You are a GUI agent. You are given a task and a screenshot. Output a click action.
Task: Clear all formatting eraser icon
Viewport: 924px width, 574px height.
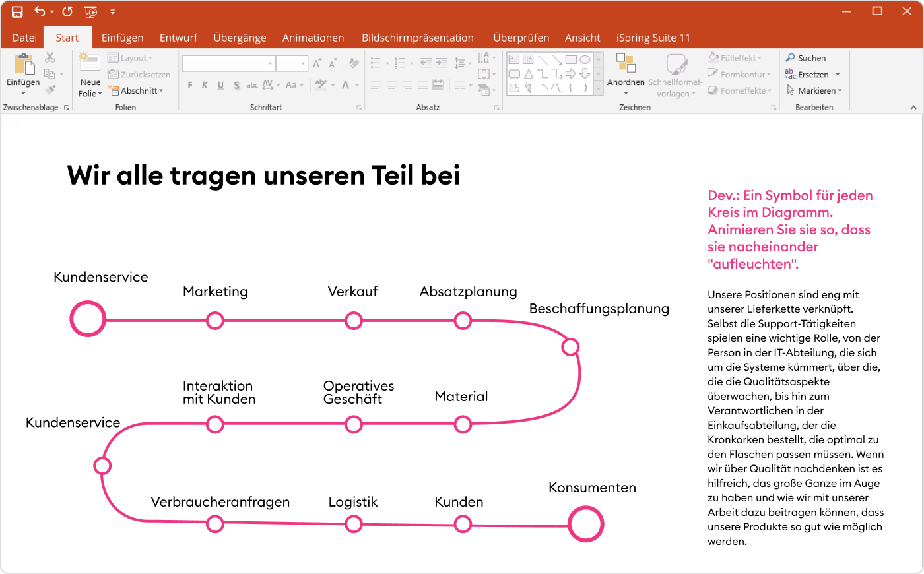click(354, 63)
